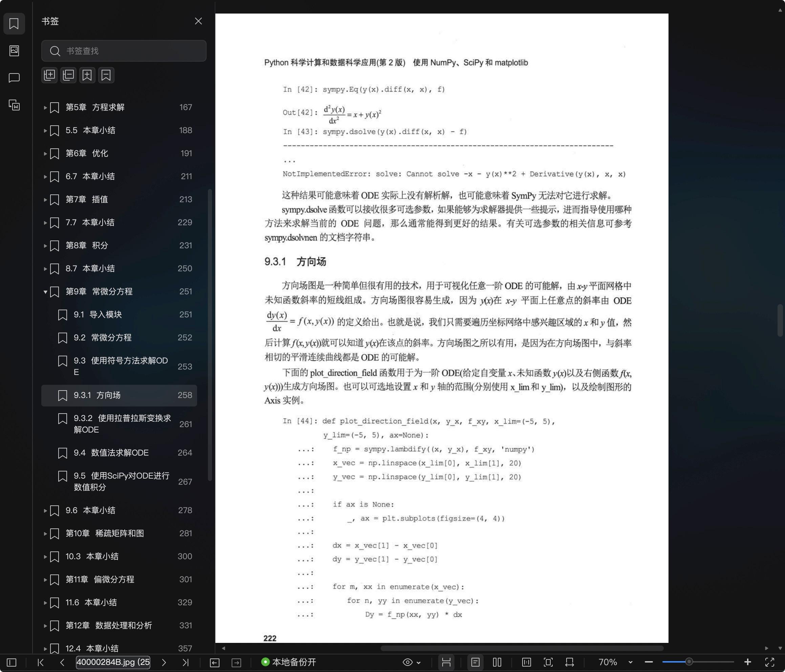Click the scroll-left arrow below the page
Image resolution: width=785 pixels, height=672 pixels.
[224, 649]
